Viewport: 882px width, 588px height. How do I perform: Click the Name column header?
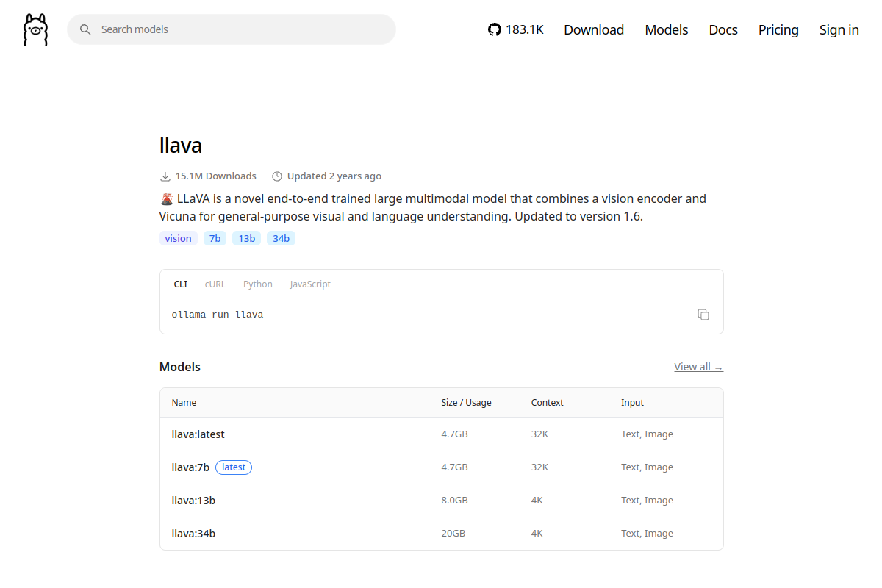(x=184, y=403)
